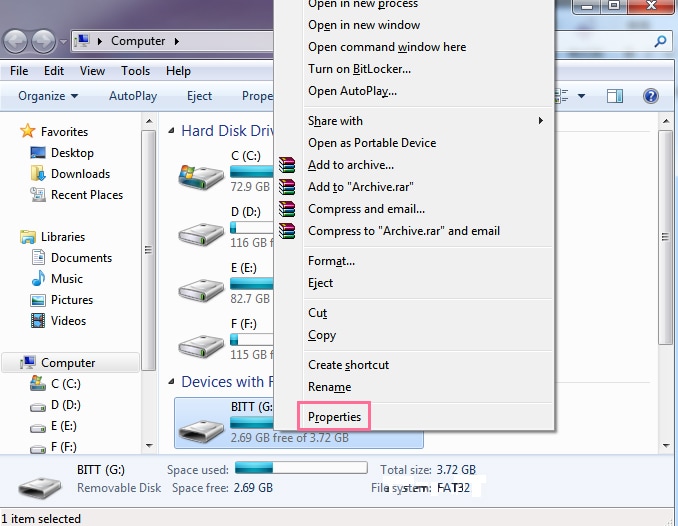Choose Format... from the context menu
The height and width of the screenshot is (526, 678).
point(331,261)
